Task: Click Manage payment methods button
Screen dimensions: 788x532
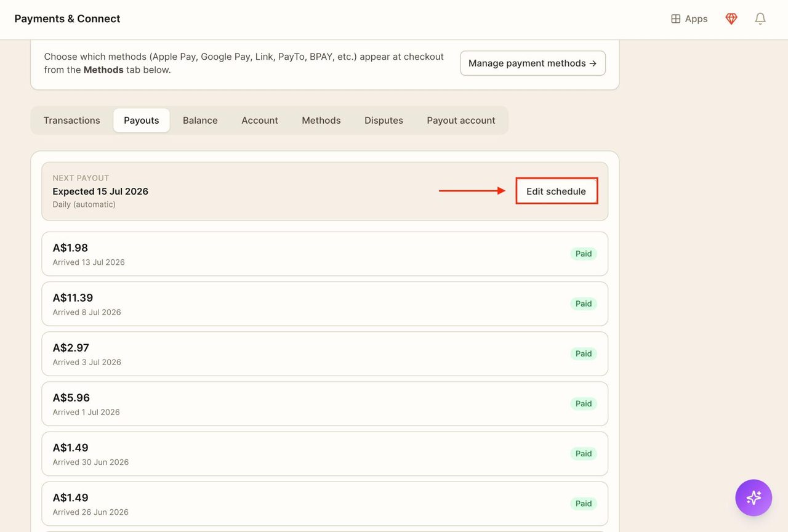Action: 533,63
